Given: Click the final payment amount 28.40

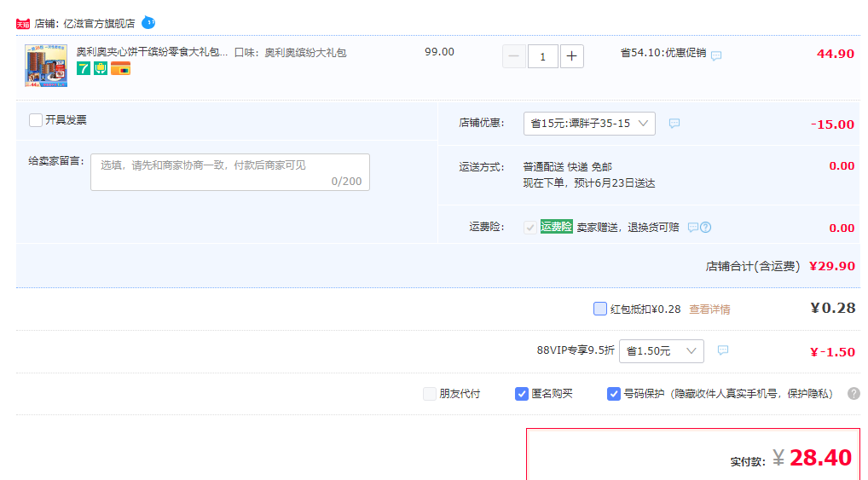Looking at the screenshot, I should 820,458.
